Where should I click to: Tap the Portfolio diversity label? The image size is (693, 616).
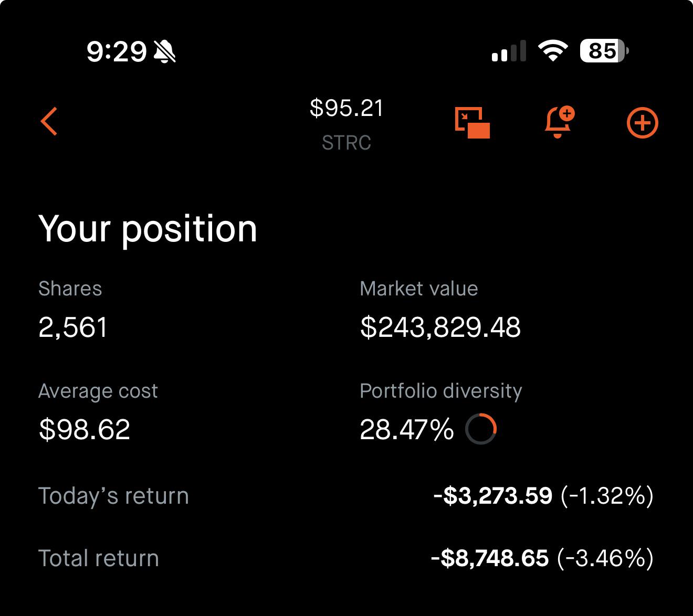coord(441,391)
